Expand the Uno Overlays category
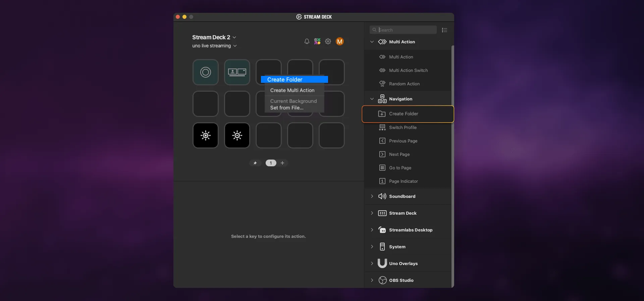 (372, 263)
